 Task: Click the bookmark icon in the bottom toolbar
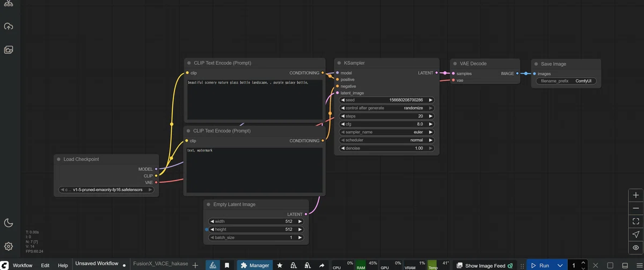(227, 265)
